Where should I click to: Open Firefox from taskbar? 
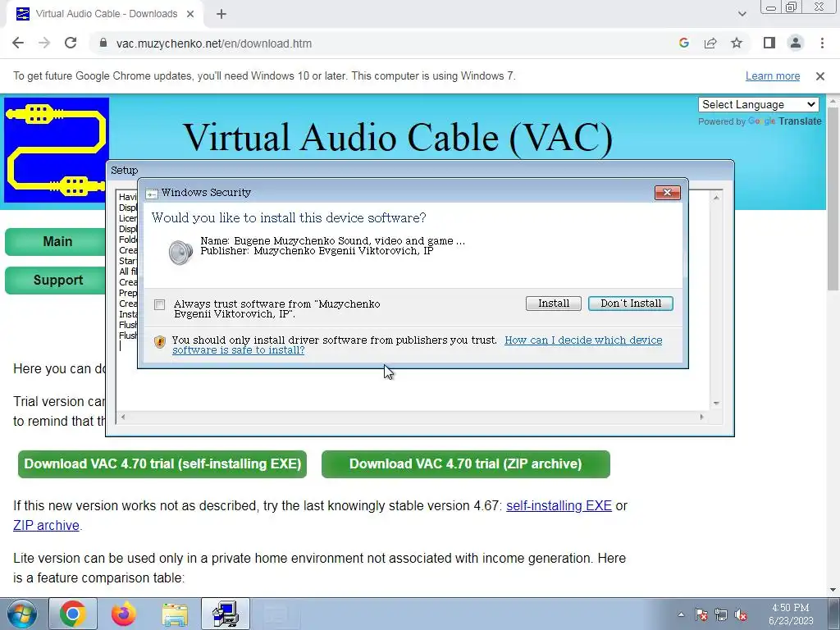pos(124,614)
